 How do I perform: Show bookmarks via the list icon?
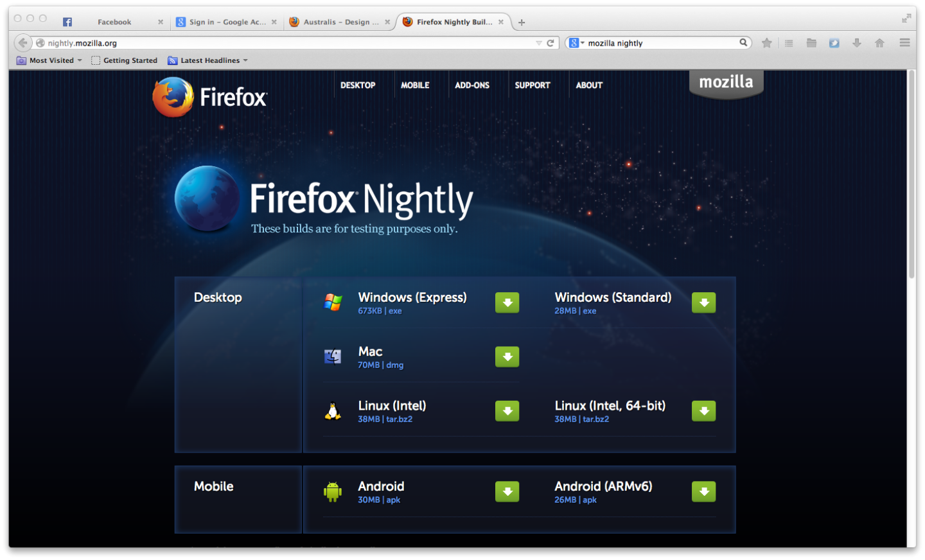(x=789, y=42)
